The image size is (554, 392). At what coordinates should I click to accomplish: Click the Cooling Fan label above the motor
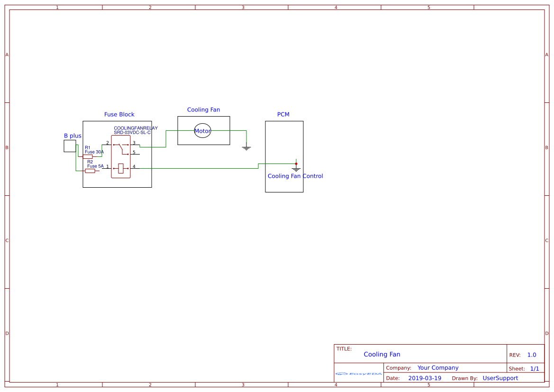pos(203,109)
